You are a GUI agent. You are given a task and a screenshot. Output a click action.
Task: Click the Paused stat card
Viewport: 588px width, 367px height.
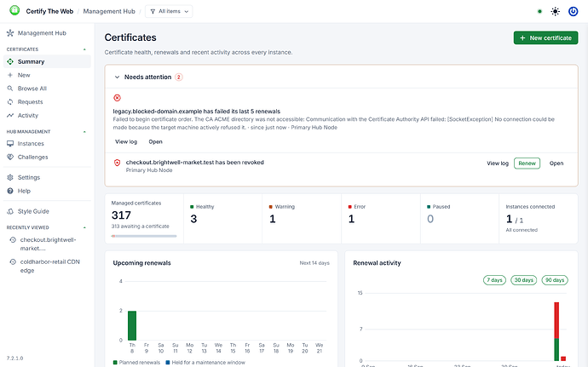(460, 219)
